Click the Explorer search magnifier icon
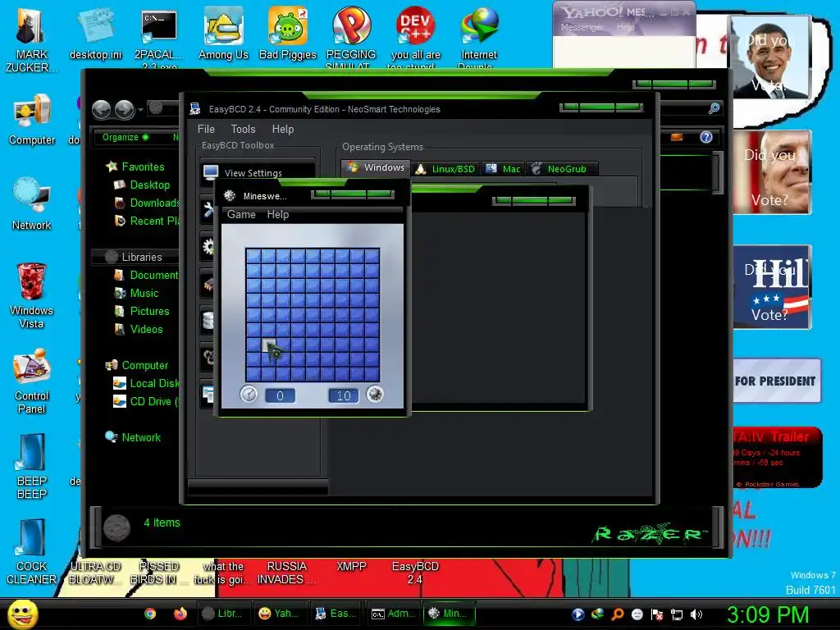Image resolution: width=840 pixels, height=630 pixels. point(714,109)
